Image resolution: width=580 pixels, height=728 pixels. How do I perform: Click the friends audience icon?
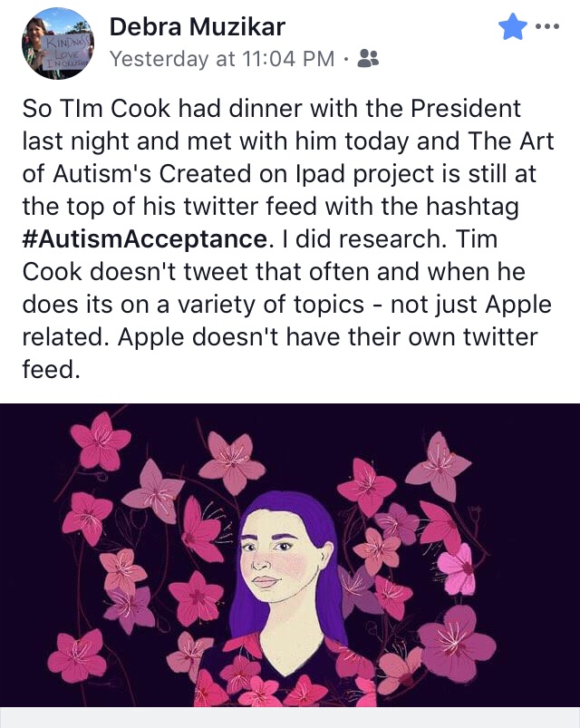click(369, 59)
